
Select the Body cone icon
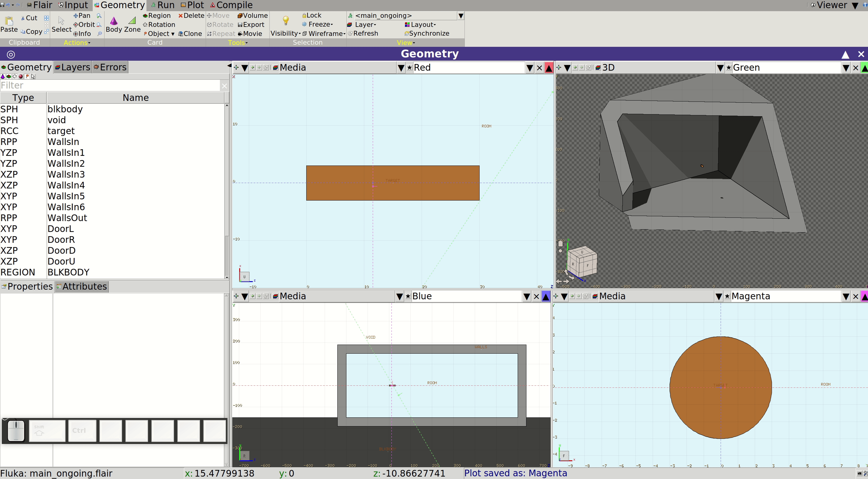(x=114, y=21)
